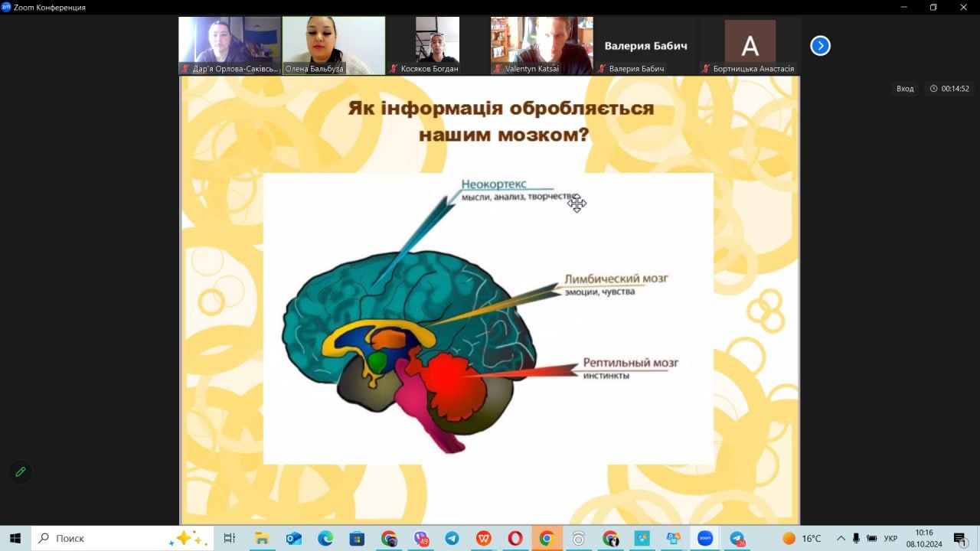Open WPS Office taskbar icon

483,538
